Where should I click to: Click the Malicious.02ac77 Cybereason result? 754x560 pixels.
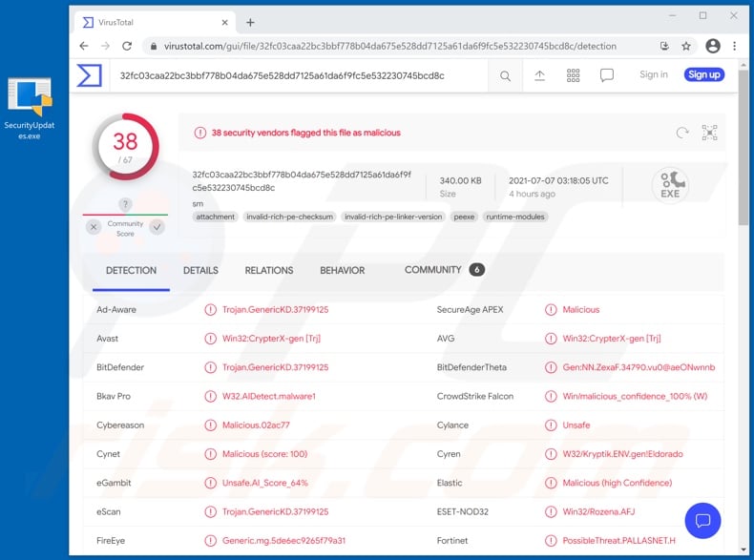click(x=256, y=425)
